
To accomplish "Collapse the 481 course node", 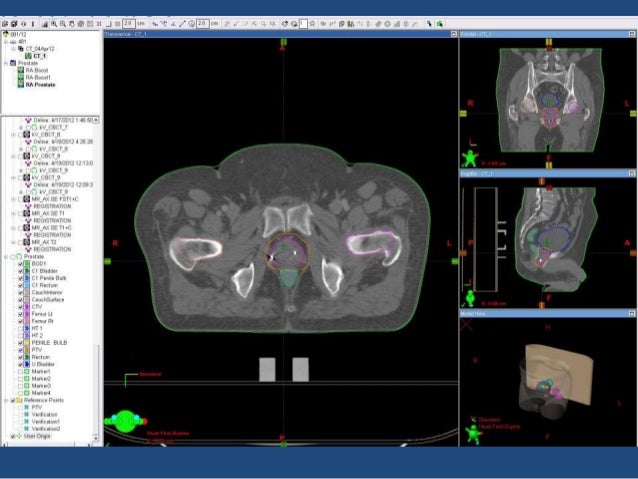I will tap(6, 42).
